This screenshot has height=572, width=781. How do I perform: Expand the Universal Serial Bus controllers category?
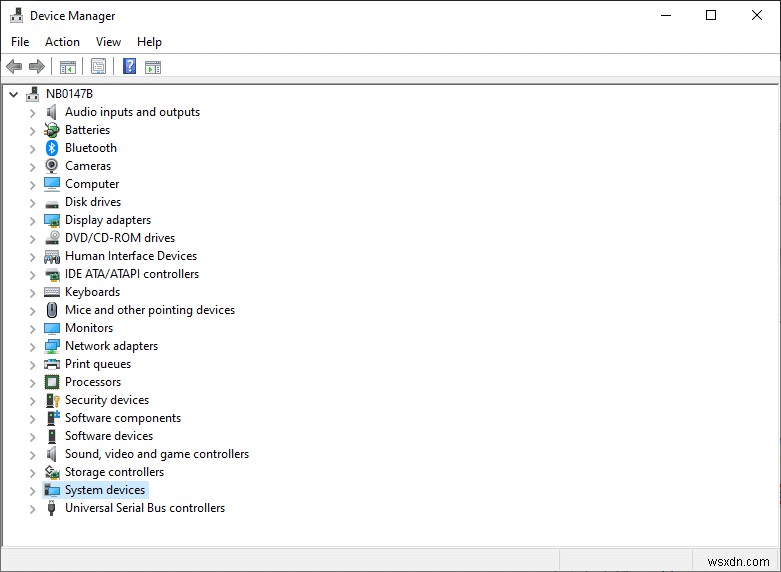tap(32, 509)
